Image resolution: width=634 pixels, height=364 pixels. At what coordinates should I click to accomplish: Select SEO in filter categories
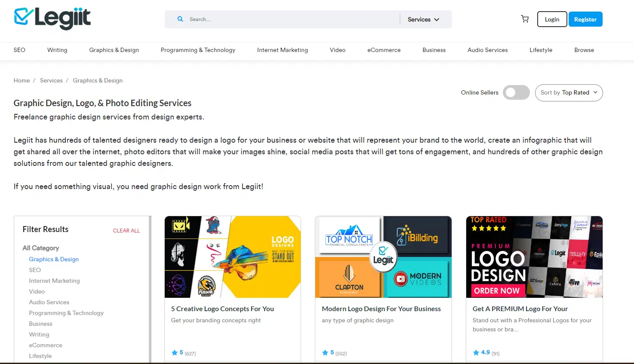(x=35, y=270)
